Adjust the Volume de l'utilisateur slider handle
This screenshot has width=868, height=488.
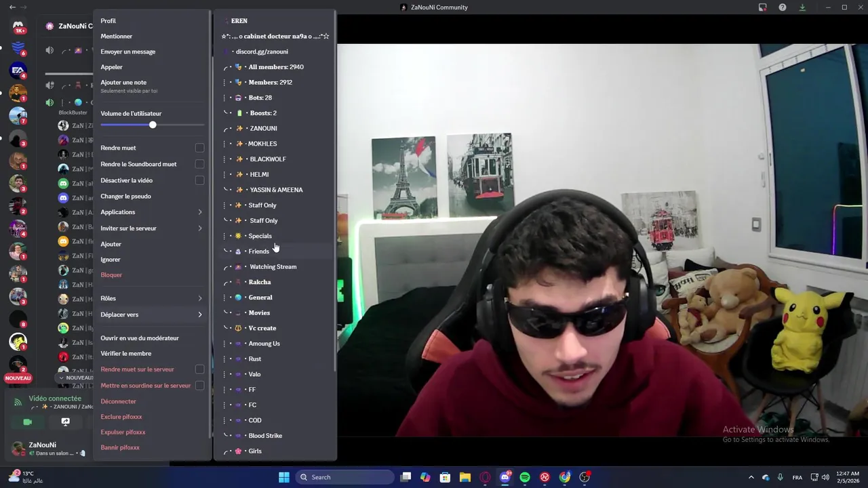(x=153, y=125)
